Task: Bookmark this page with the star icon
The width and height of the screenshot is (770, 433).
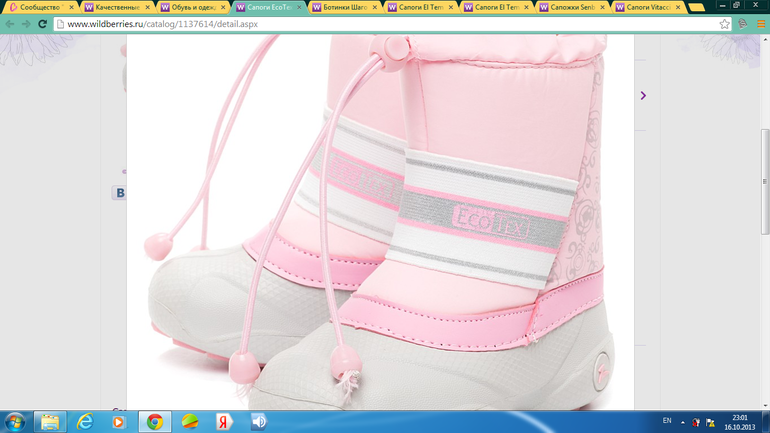Action: click(x=725, y=24)
